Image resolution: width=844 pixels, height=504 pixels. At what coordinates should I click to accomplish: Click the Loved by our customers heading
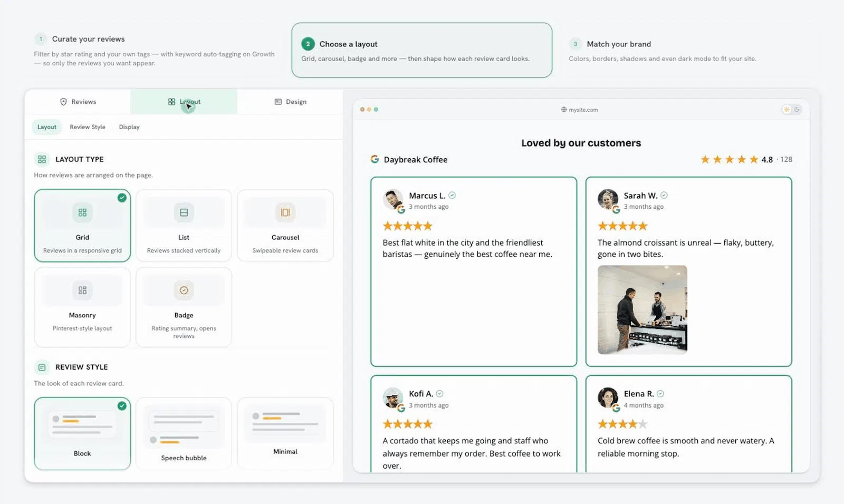pyautogui.click(x=581, y=143)
